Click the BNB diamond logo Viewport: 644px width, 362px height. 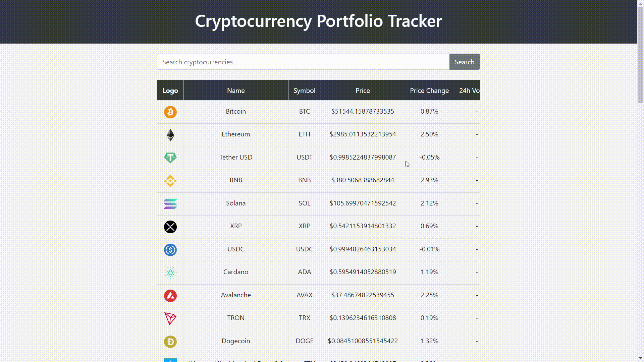tap(170, 181)
